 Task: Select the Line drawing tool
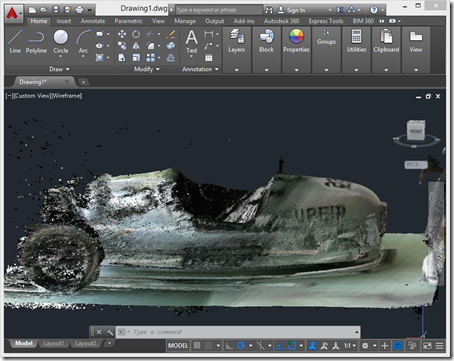pos(15,41)
